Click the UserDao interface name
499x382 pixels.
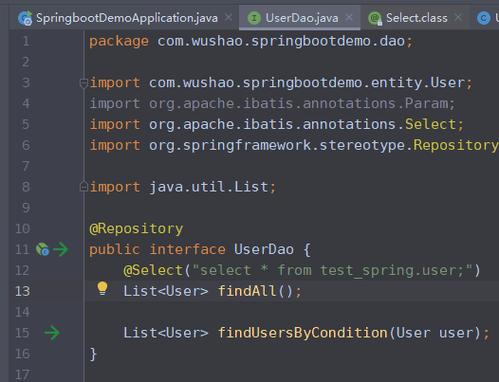point(264,249)
